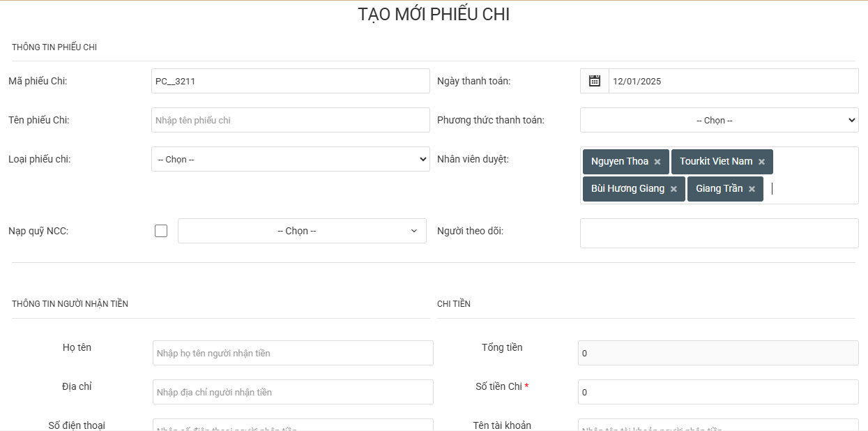Viewport: 868px width, 431px height.
Task: Remove the Tourkit Viet Nam approver tag
Action: pos(761,162)
